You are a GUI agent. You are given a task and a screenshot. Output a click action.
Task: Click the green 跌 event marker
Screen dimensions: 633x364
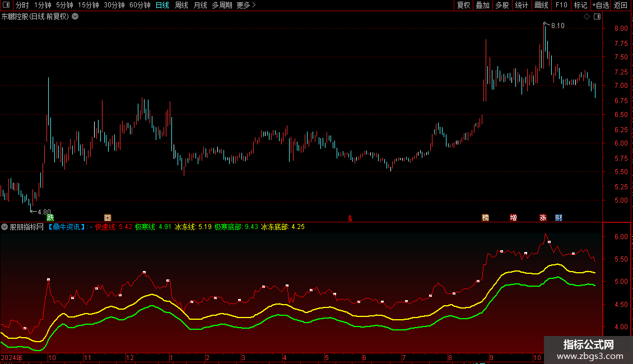pos(50,218)
